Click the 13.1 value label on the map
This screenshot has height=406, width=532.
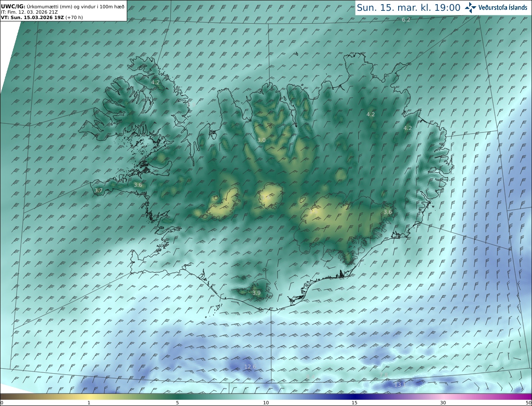pyautogui.click(x=399, y=385)
